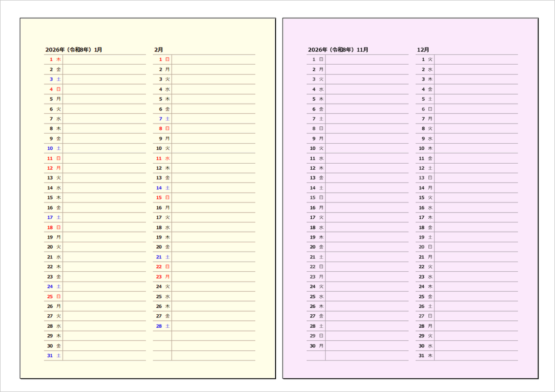Viewport: 555px width, 392px height.
Task: Select the January 18 (日) row
Action: click(95, 227)
